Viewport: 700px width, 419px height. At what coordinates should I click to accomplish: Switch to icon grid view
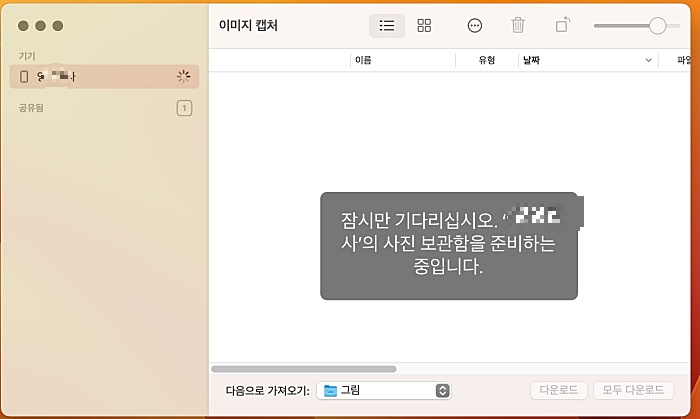pos(424,25)
